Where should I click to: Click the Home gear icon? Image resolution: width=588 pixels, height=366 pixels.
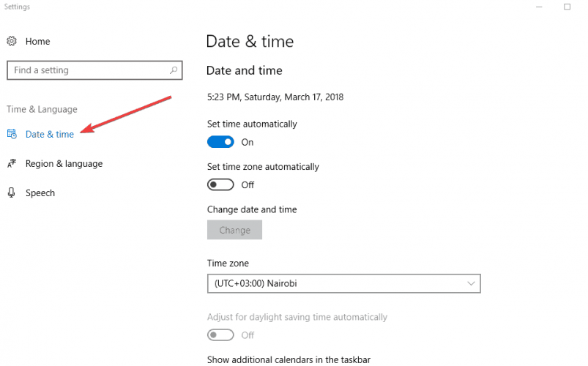(12, 41)
